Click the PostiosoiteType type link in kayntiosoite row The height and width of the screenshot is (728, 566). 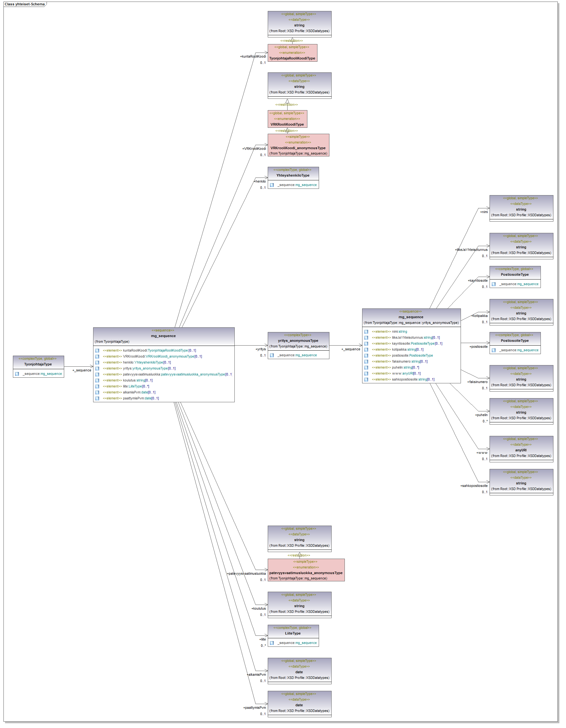[423, 344]
